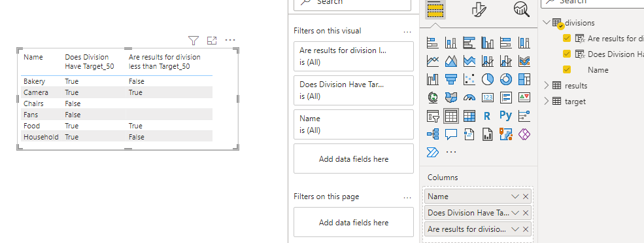Select the Treemap visual

pos(524,79)
